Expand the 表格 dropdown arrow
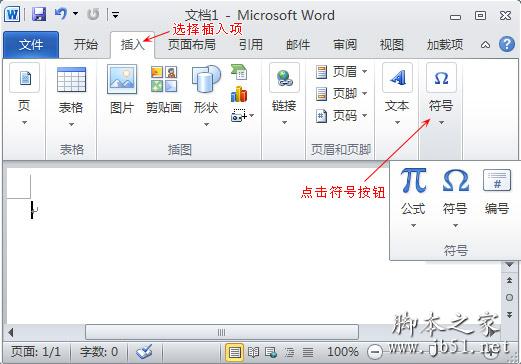The image size is (521, 364). pyautogui.click(x=71, y=125)
